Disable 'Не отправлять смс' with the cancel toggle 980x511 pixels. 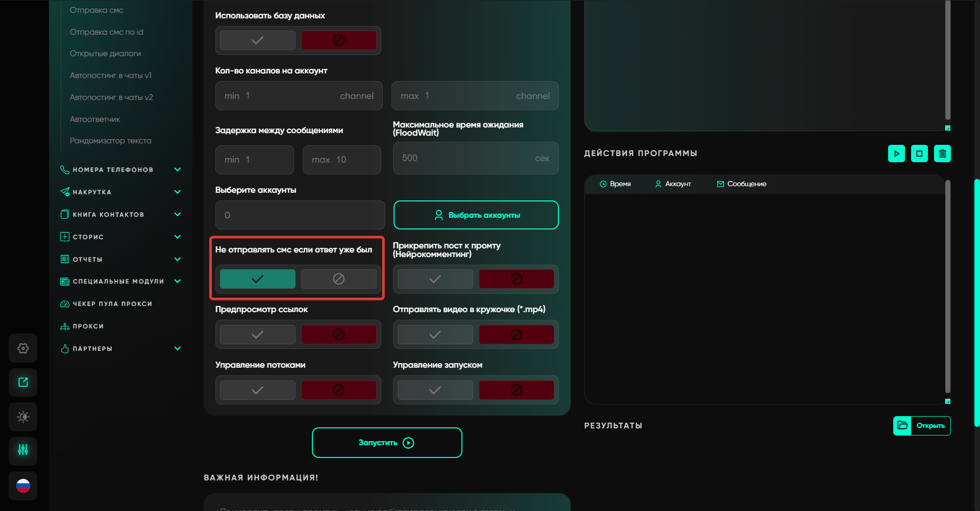coord(338,279)
